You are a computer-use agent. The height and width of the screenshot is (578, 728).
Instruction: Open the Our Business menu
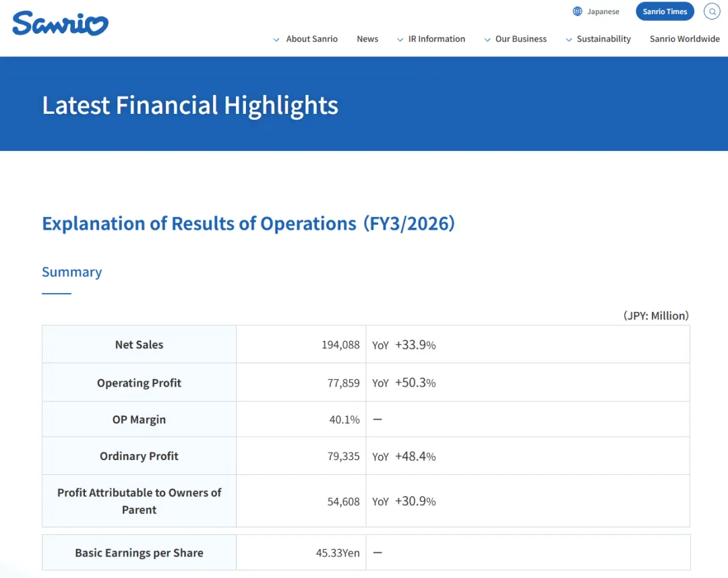(521, 39)
